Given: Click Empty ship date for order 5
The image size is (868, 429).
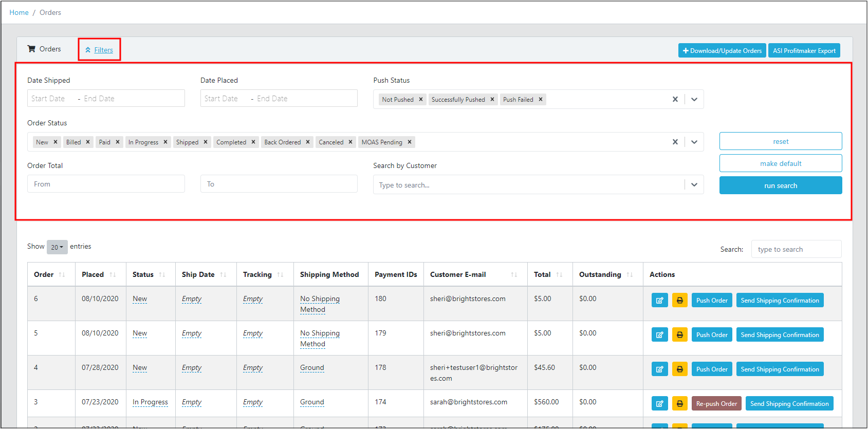Looking at the screenshot, I should tap(192, 333).
